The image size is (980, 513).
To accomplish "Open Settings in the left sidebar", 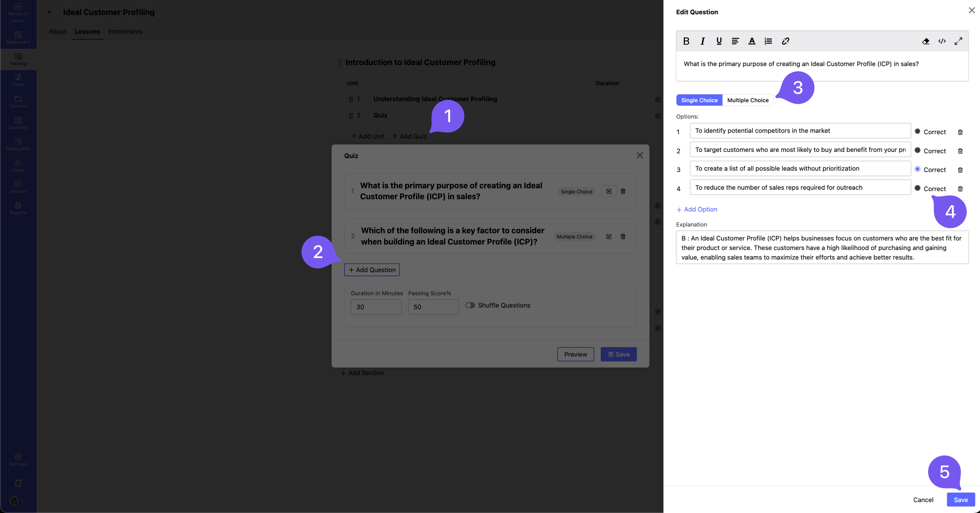I will click(18, 460).
